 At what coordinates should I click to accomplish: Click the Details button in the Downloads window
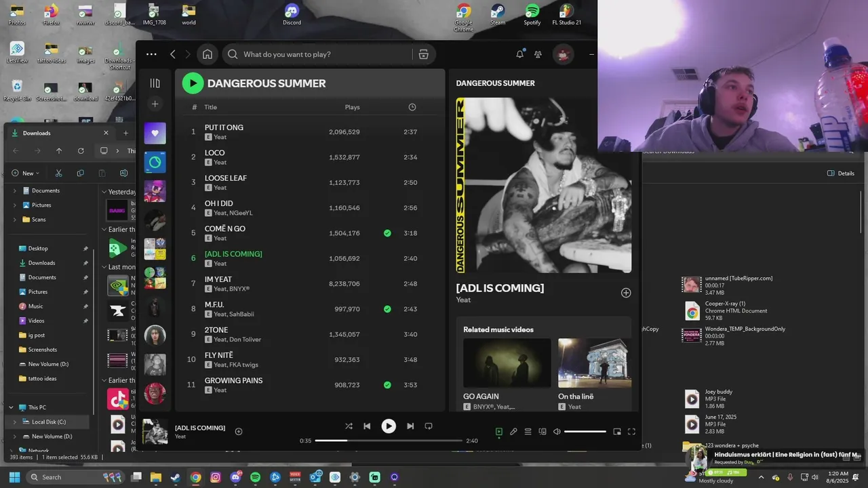(841, 173)
